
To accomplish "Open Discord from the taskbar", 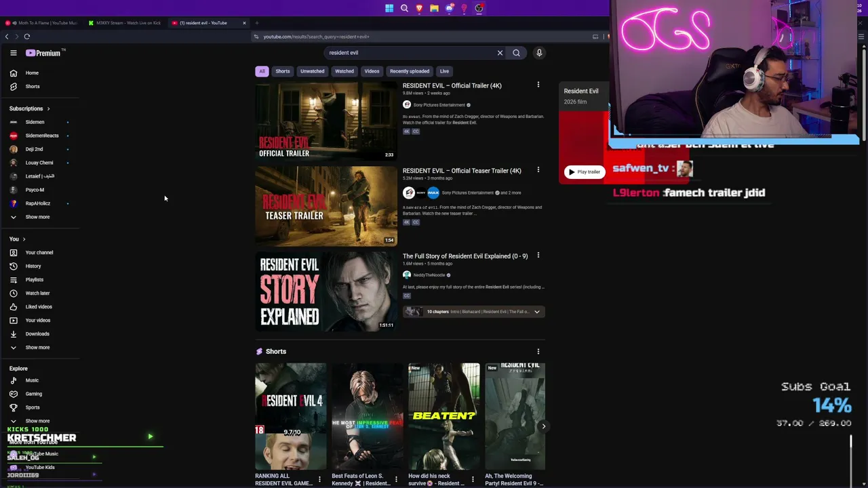I will click(449, 8).
